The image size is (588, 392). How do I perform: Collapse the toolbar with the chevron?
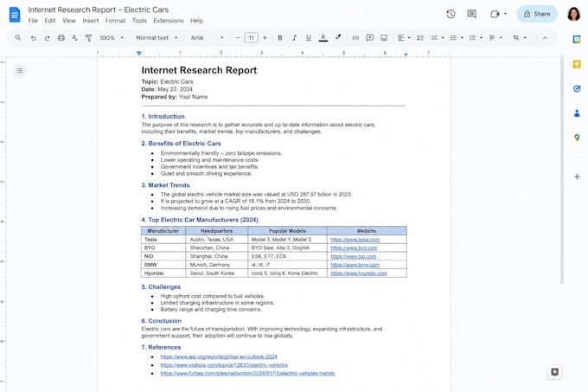pos(545,38)
